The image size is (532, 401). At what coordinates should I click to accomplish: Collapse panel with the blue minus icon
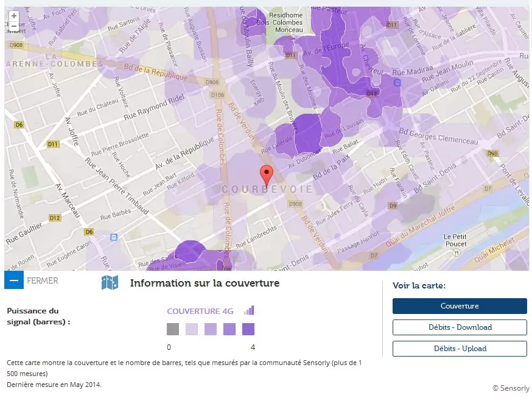(x=13, y=281)
